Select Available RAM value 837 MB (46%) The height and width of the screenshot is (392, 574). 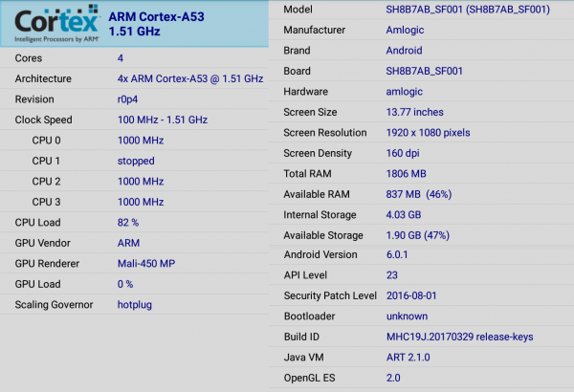(x=418, y=194)
